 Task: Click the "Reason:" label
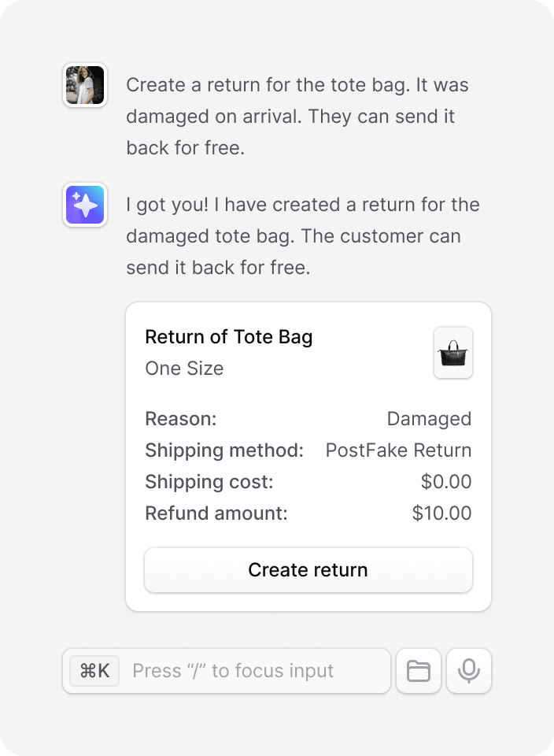coord(181,419)
